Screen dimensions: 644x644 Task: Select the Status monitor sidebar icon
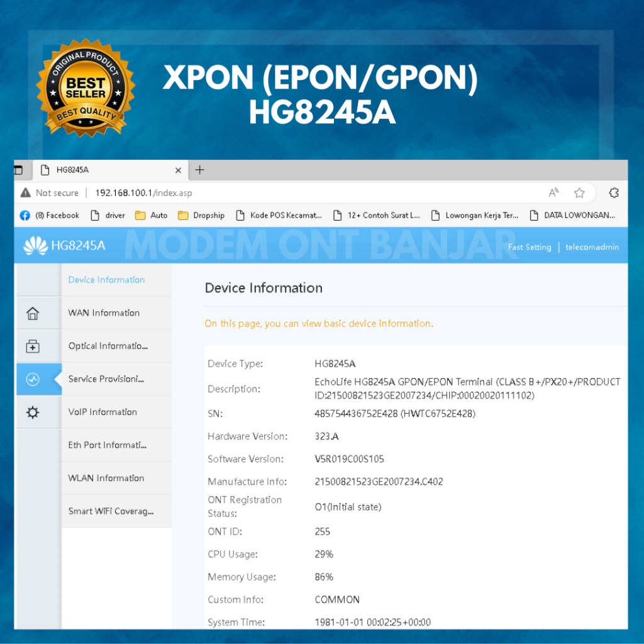tap(33, 379)
